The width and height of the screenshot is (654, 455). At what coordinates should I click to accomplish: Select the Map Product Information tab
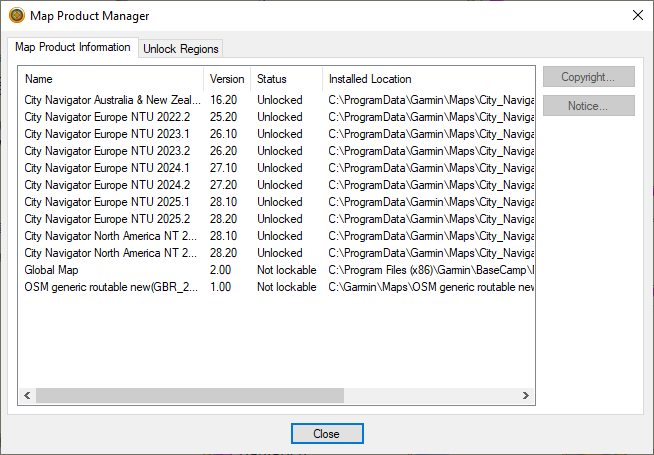tap(73, 47)
